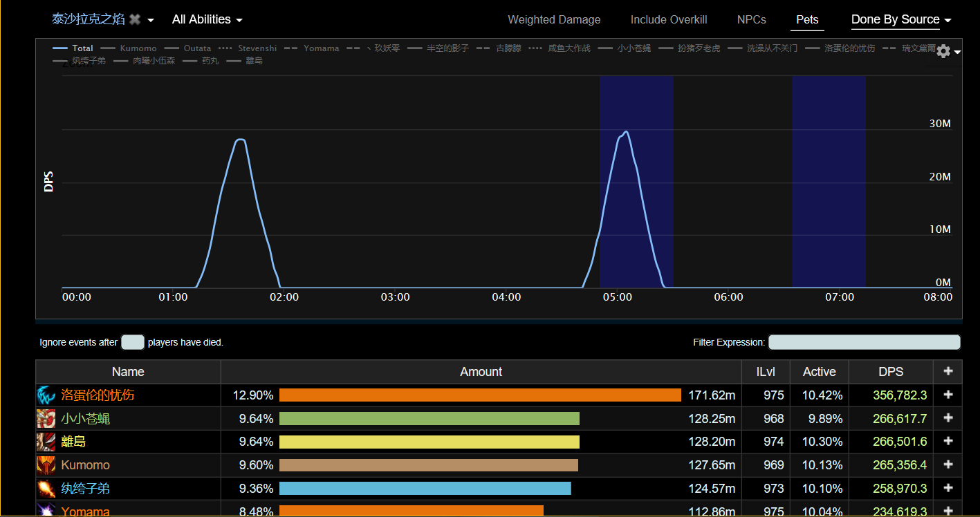
Task: Click the class icon beside 小小苍蝇
Action: coord(46,419)
